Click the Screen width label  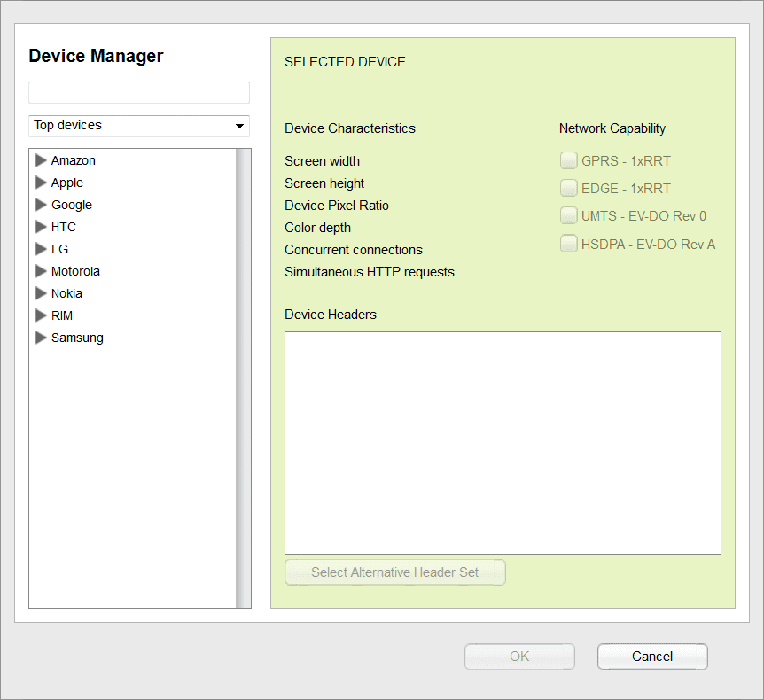pos(322,161)
